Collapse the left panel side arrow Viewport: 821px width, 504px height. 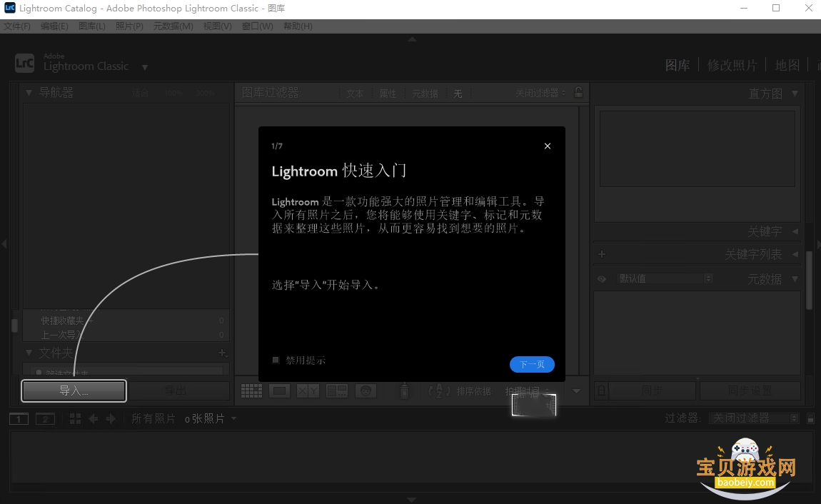pos(4,244)
